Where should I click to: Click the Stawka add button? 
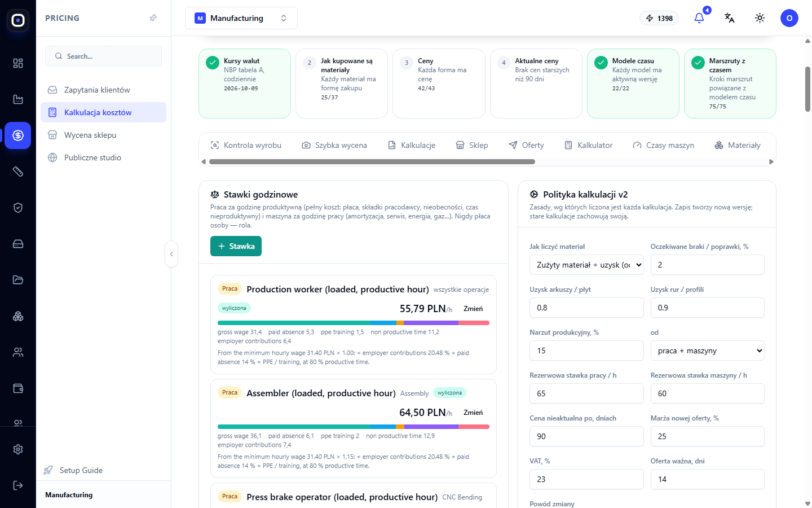click(x=236, y=246)
